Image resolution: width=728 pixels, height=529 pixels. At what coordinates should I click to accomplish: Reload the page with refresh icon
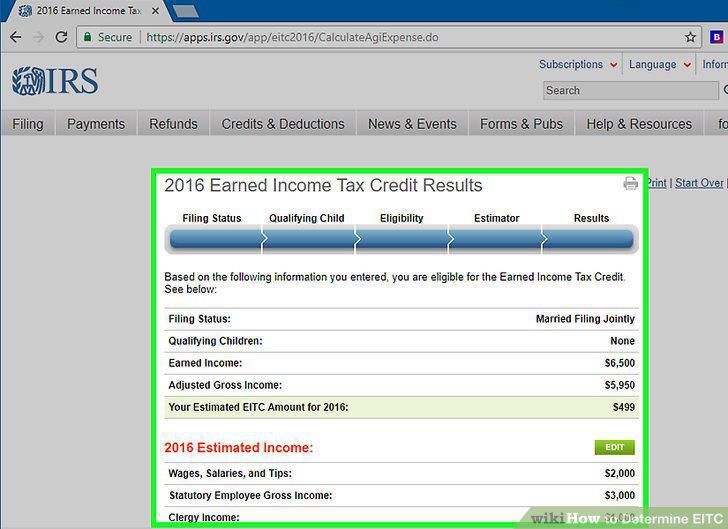pyautogui.click(x=61, y=37)
